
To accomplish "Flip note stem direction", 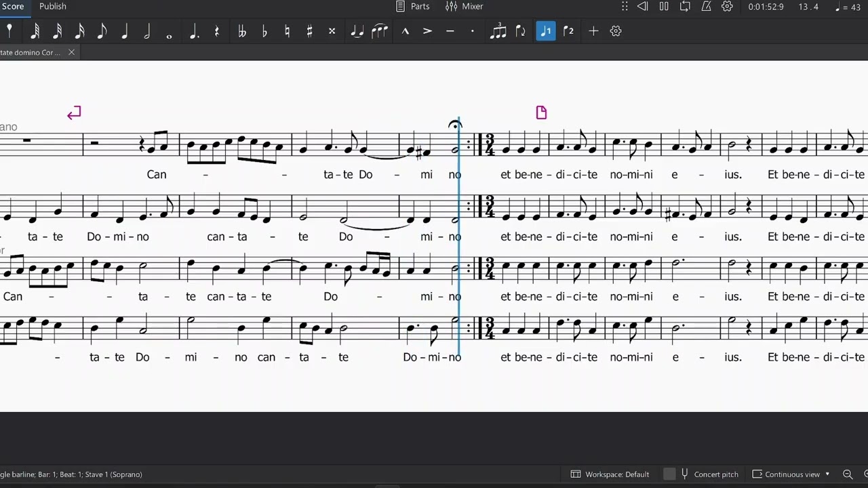I will [x=521, y=30].
